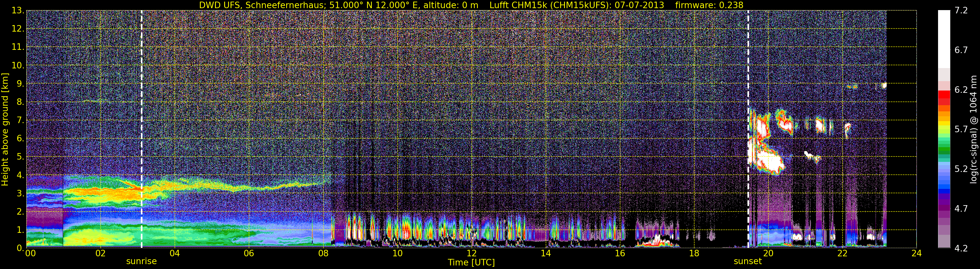980x269 pixels.
Task: Click the '11.' height axis tick label
Action: (18, 47)
